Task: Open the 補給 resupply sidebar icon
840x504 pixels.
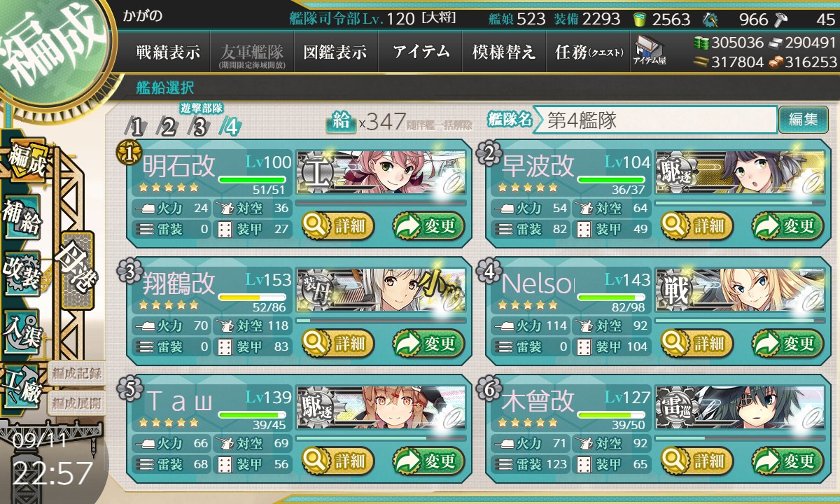Action: coord(22,216)
